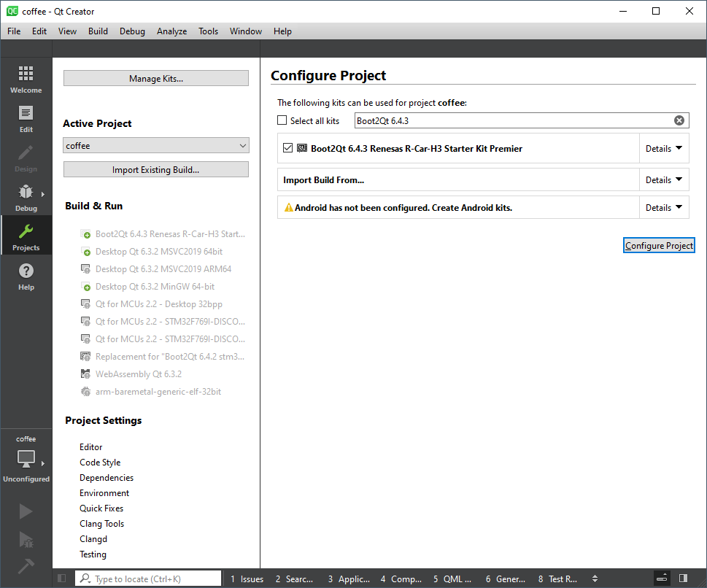Image resolution: width=707 pixels, height=588 pixels.
Task: Open the Welcome mode
Action: point(26,79)
